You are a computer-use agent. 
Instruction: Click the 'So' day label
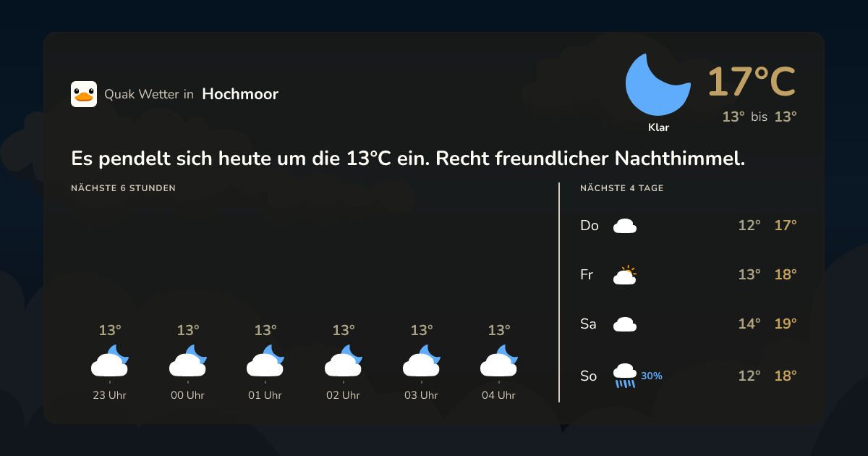click(589, 376)
